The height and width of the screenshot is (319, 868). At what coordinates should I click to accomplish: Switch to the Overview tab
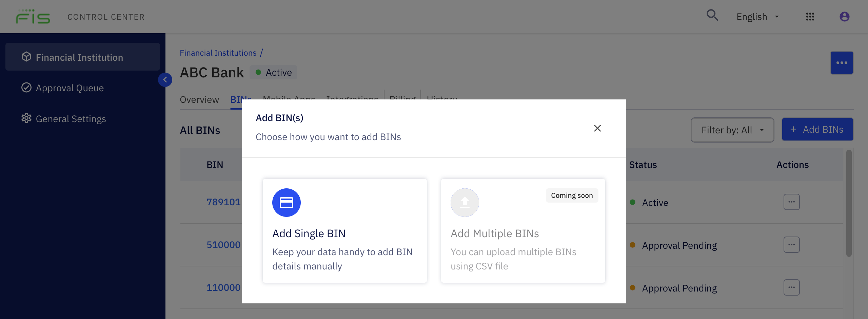[x=199, y=99]
